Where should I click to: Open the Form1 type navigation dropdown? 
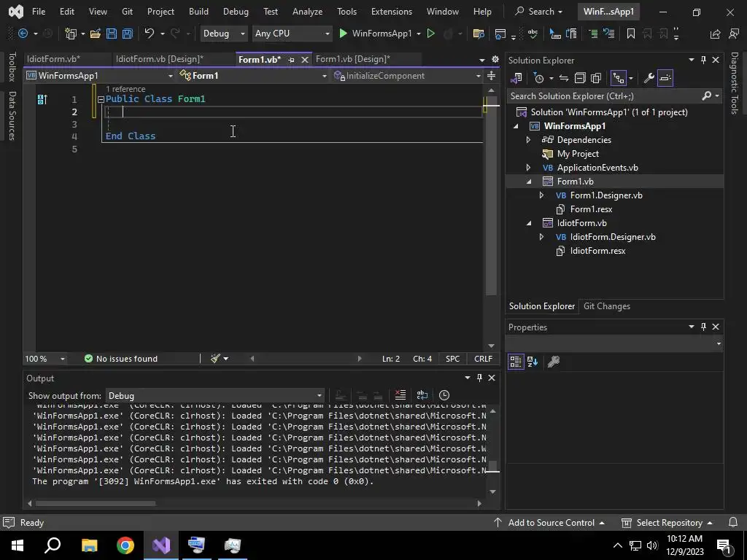(x=253, y=76)
